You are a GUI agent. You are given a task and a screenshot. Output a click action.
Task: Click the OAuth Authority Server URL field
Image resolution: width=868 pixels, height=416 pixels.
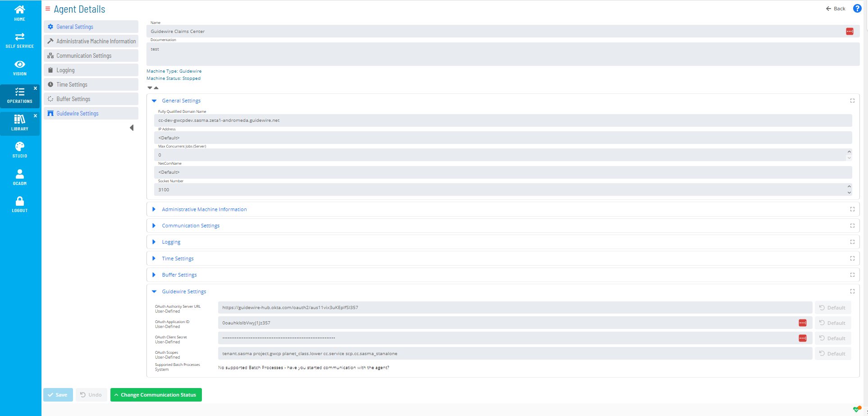click(515, 308)
